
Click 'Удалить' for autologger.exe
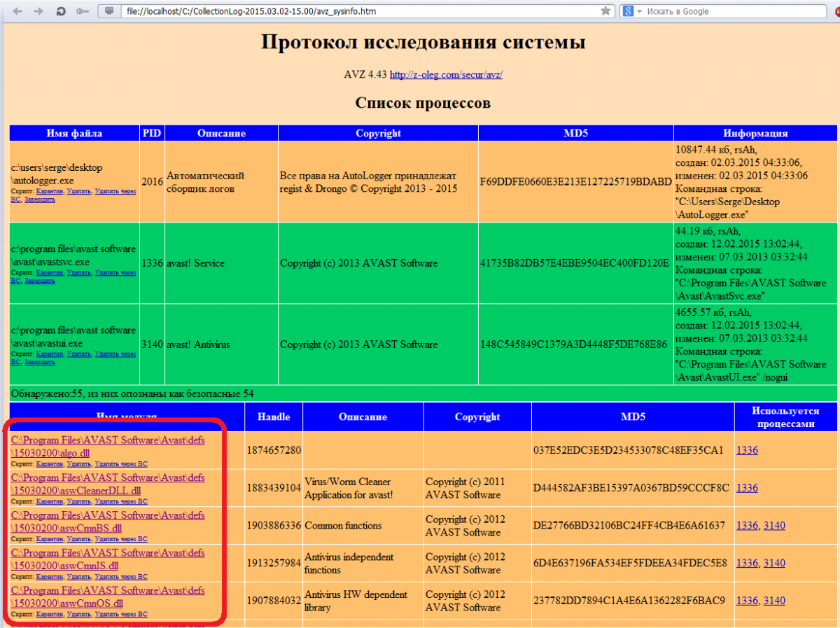click(78, 191)
